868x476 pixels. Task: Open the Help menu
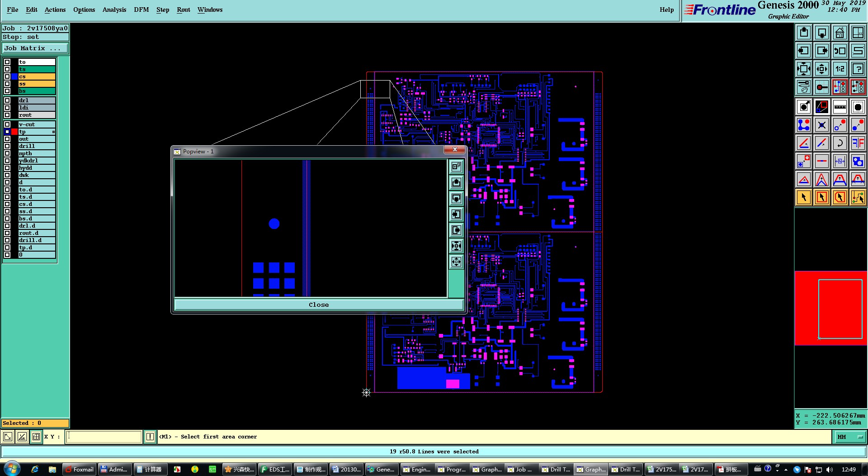coord(666,10)
